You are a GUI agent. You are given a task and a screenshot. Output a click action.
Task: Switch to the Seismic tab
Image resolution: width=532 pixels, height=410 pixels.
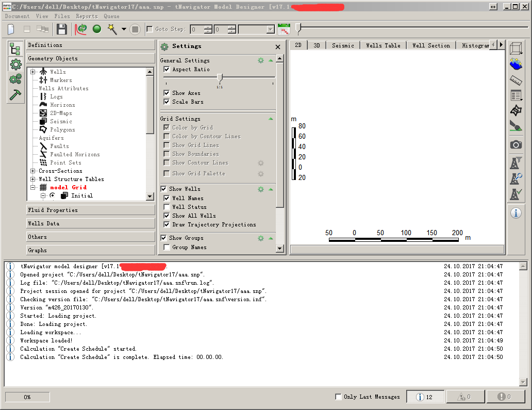(x=343, y=45)
